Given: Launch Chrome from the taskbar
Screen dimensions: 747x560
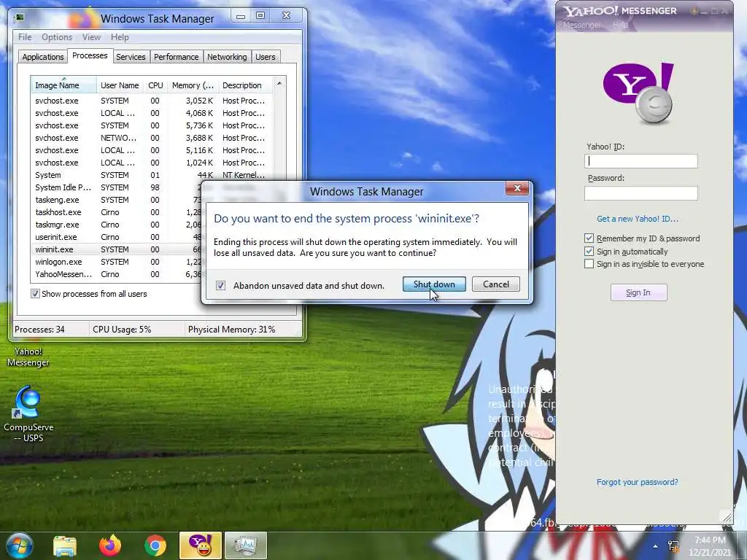Looking at the screenshot, I should pos(155,545).
